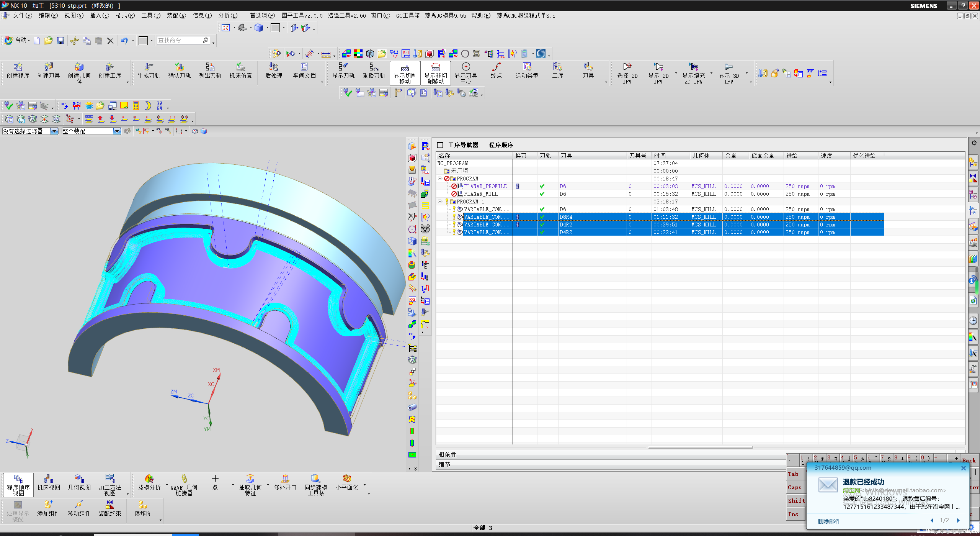Click 修补开口 icon
980x536 pixels.
(285, 483)
